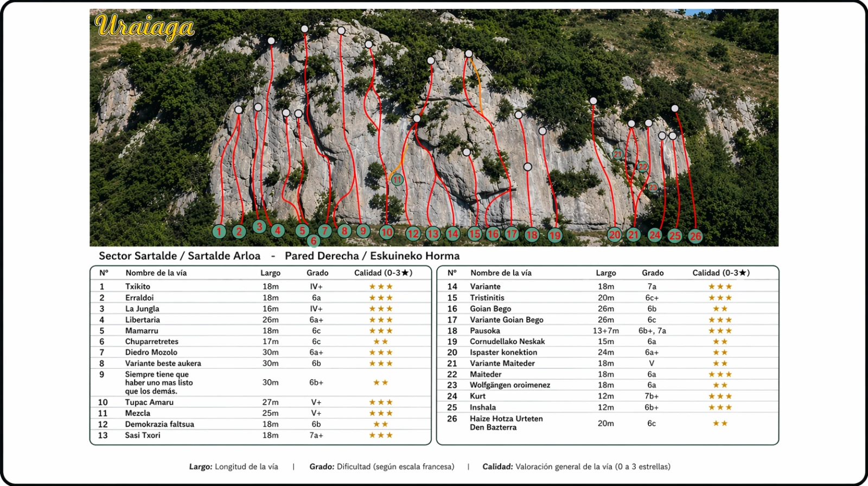The width and height of the screenshot is (868, 486).
Task: Click the circled number 18 route marker
Action: coord(532,235)
